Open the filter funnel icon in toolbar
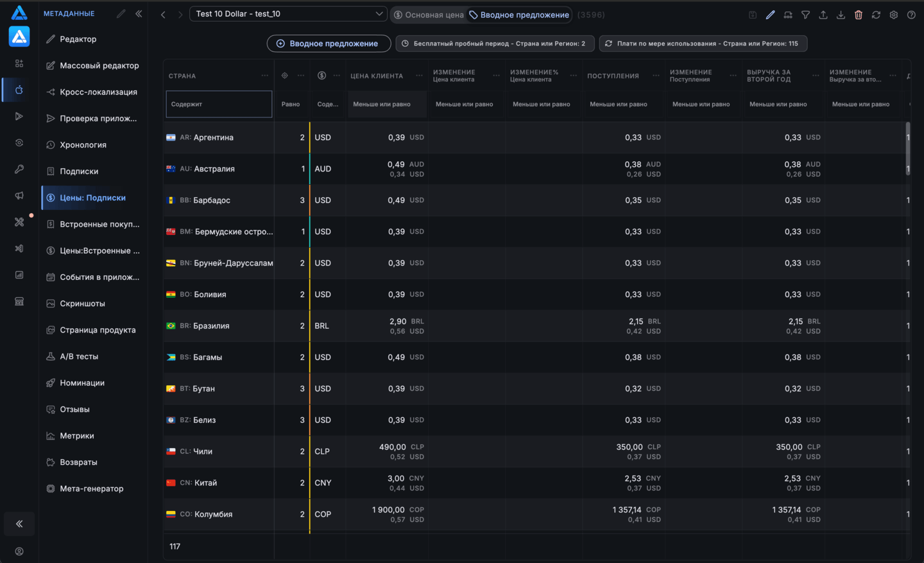The width and height of the screenshot is (924, 563). [805, 15]
